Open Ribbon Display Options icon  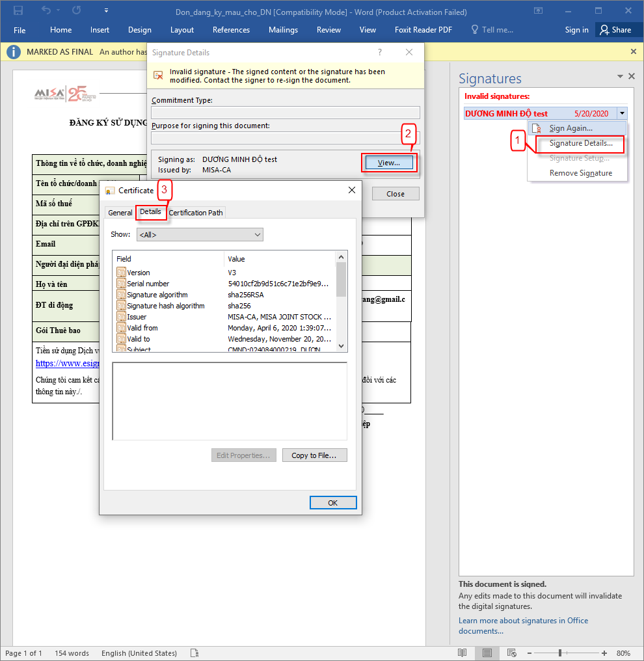[x=538, y=11]
